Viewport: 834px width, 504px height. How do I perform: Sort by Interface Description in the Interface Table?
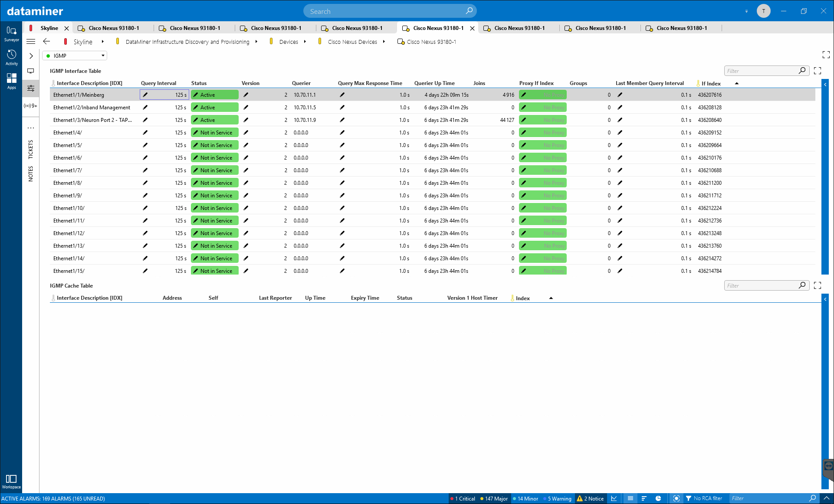click(x=89, y=83)
